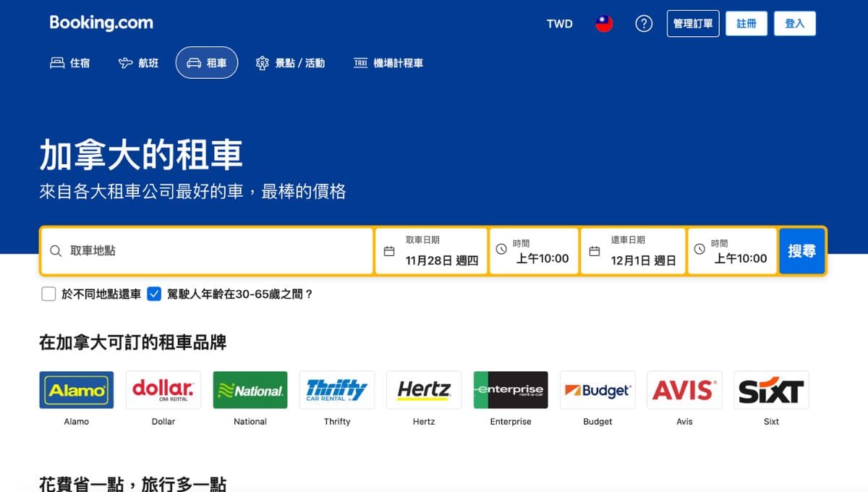Open the help question mark icon

644,24
